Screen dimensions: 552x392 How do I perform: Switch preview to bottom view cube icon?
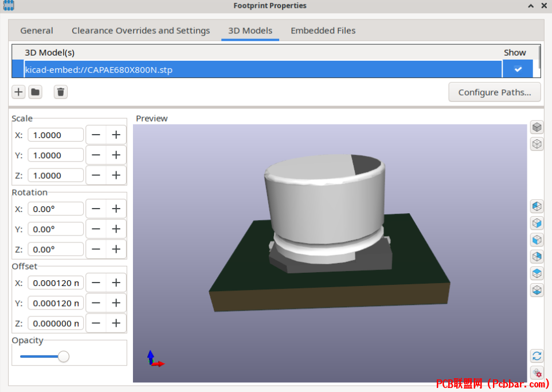pyautogui.click(x=537, y=291)
